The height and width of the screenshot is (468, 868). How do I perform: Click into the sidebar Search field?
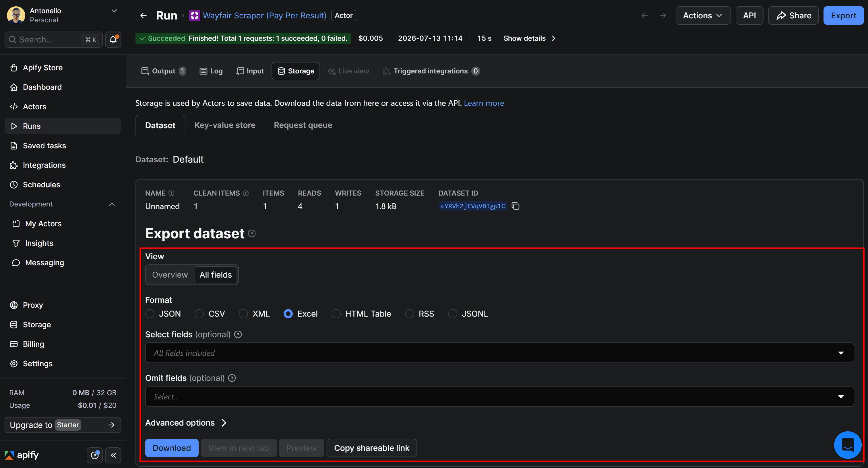pyautogui.click(x=54, y=40)
